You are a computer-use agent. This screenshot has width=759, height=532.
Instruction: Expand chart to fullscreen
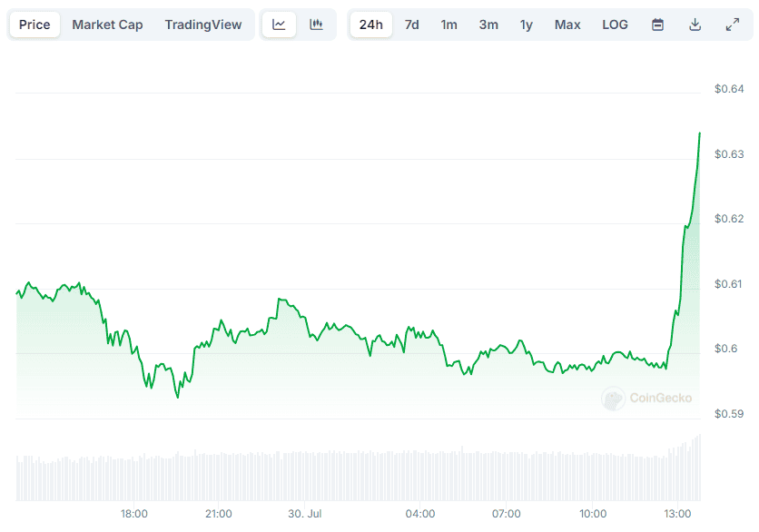coord(732,25)
